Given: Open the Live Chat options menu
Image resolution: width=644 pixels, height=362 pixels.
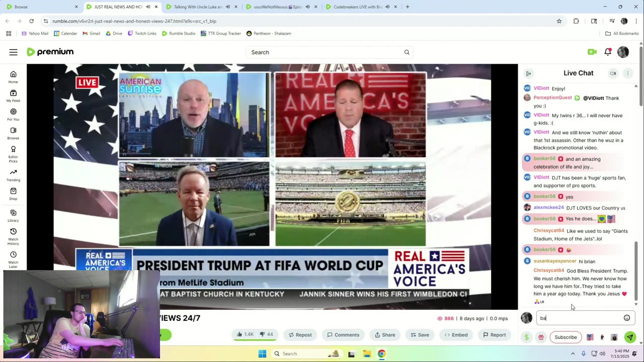Looking at the screenshot, I should pos(627,73).
